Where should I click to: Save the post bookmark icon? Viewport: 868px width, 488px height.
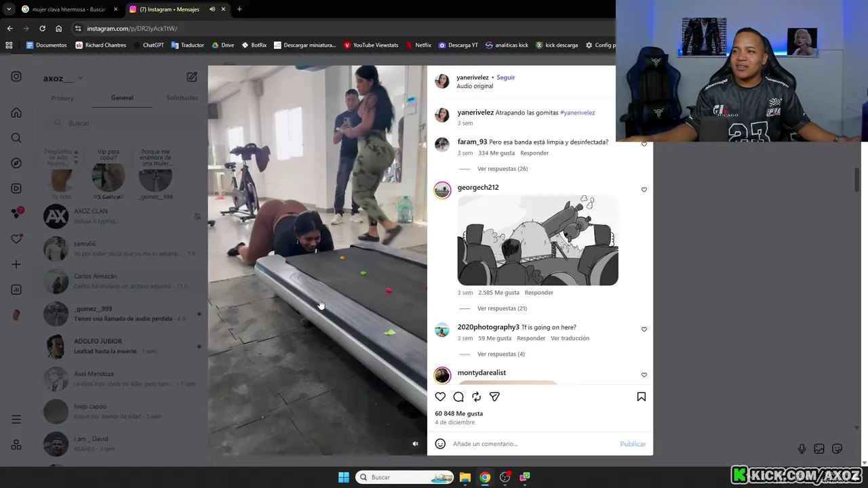point(641,396)
